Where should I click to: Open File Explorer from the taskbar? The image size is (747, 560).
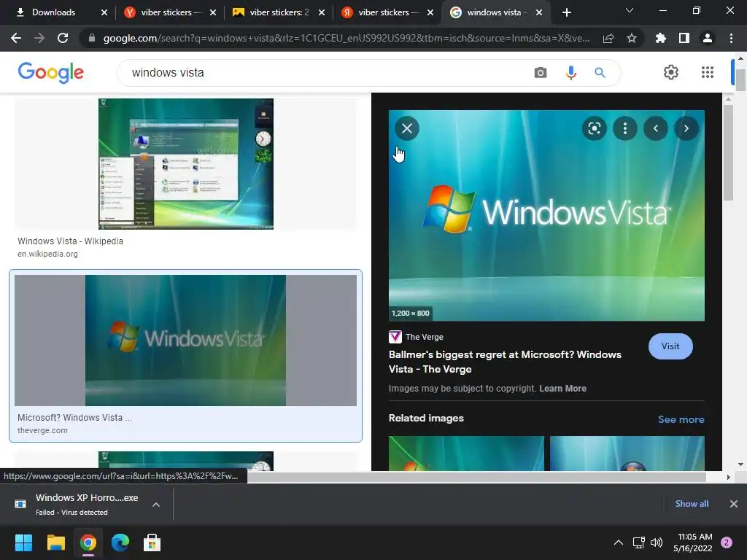(x=55, y=542)
